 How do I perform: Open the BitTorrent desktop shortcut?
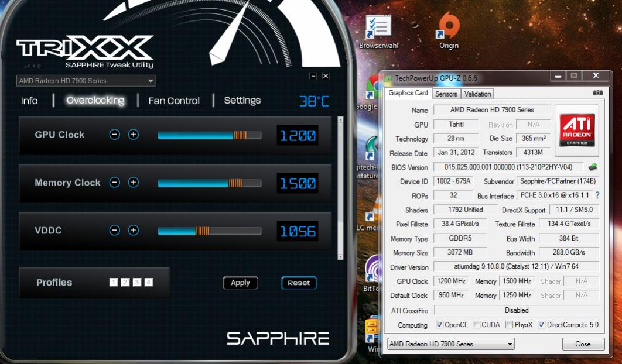[x=372, y=273]
